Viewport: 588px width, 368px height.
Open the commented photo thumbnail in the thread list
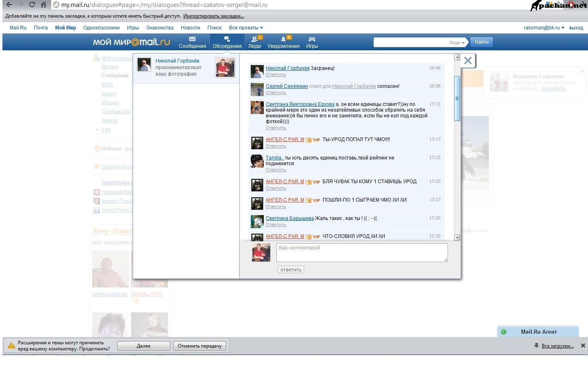(x=225, y=67)
